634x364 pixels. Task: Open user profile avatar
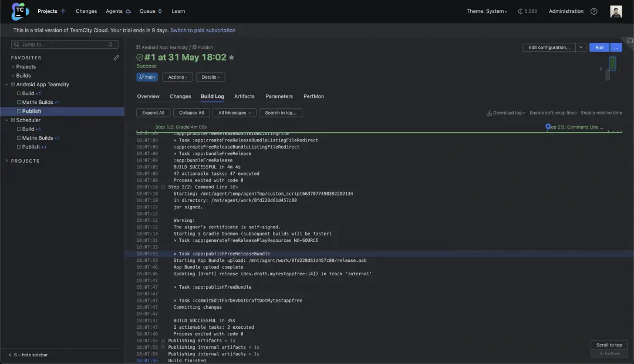[x=616, y=11]
